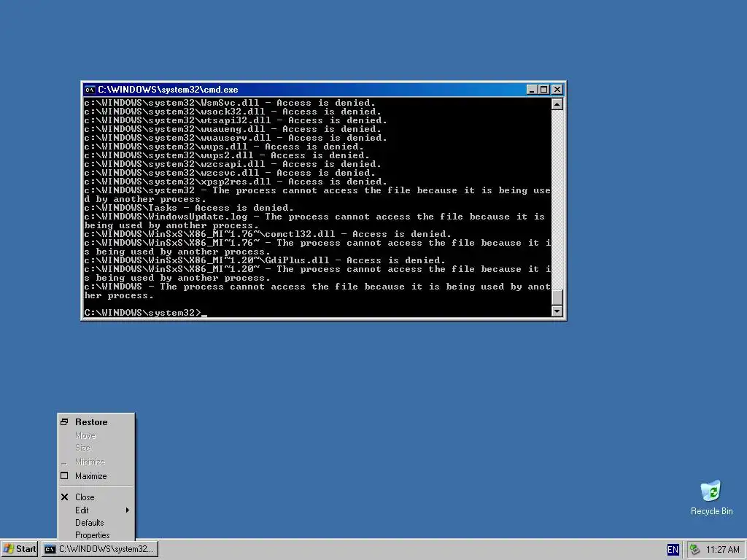Click the GdiPlus.dll access denied line
Image resolution: width=747 pixels, height=560 pixels.
coord(264,260)
